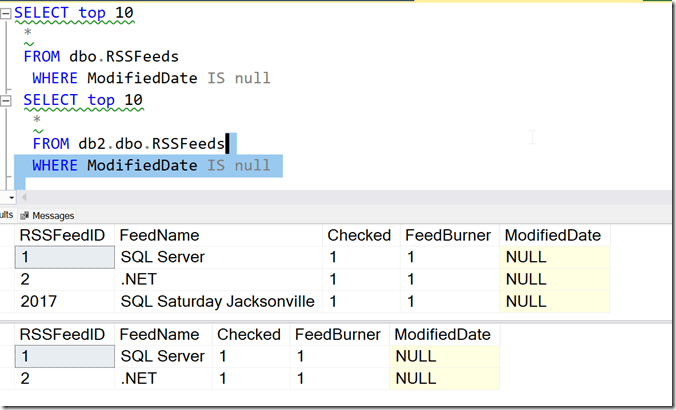The width and height of the screenshot is (676, 410).
Task: Select the .NET cell in upper grid
Action: (x=219, y=279)
